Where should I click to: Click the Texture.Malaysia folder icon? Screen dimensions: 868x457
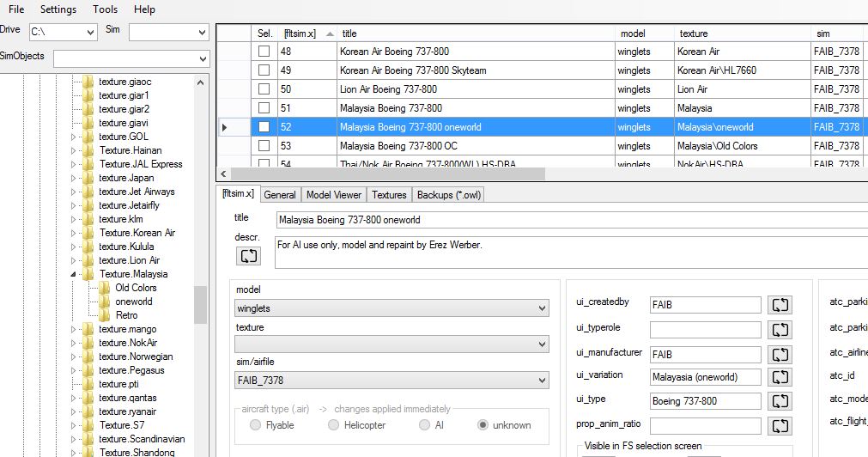[x=88, y=274]
